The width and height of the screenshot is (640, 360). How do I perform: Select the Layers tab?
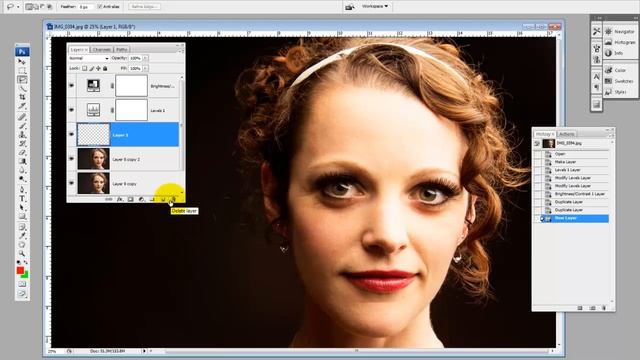pos(78,49)
